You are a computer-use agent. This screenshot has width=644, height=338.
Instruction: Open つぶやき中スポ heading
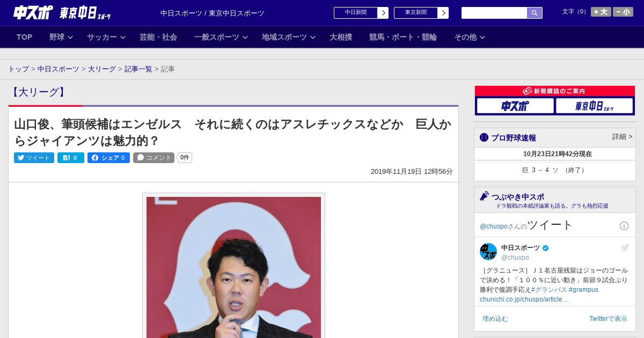coord(518,197)
